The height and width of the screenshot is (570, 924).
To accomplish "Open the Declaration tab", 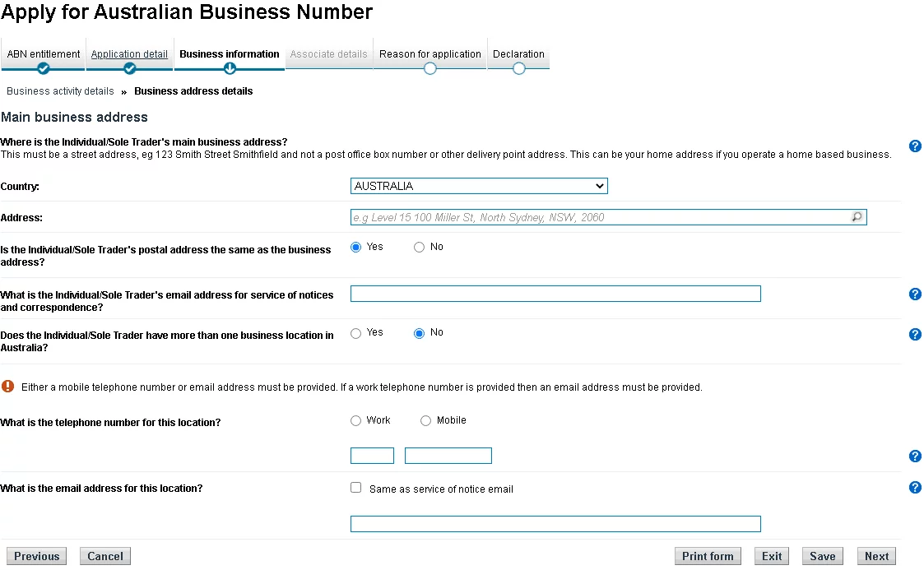I will pos(518,54).
